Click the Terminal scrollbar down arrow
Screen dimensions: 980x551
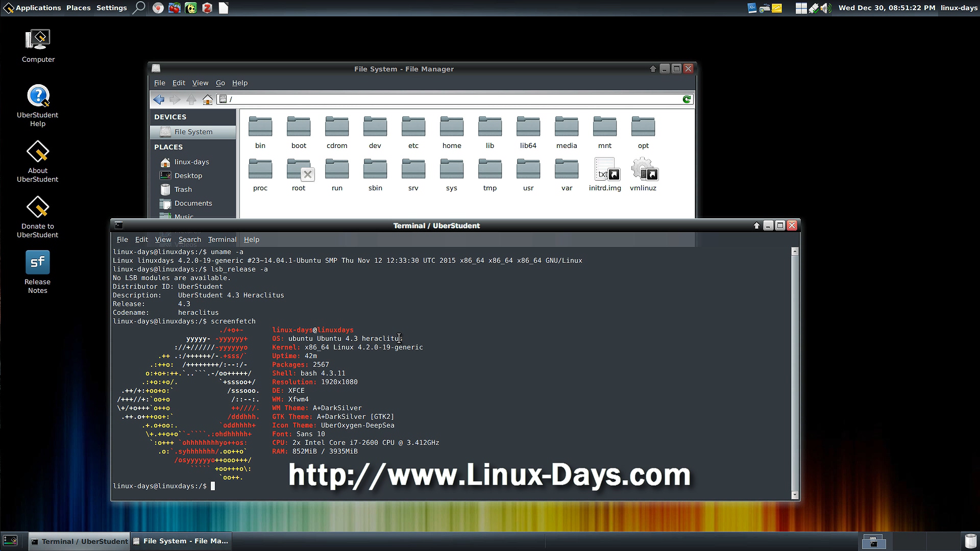coord(795,495)
